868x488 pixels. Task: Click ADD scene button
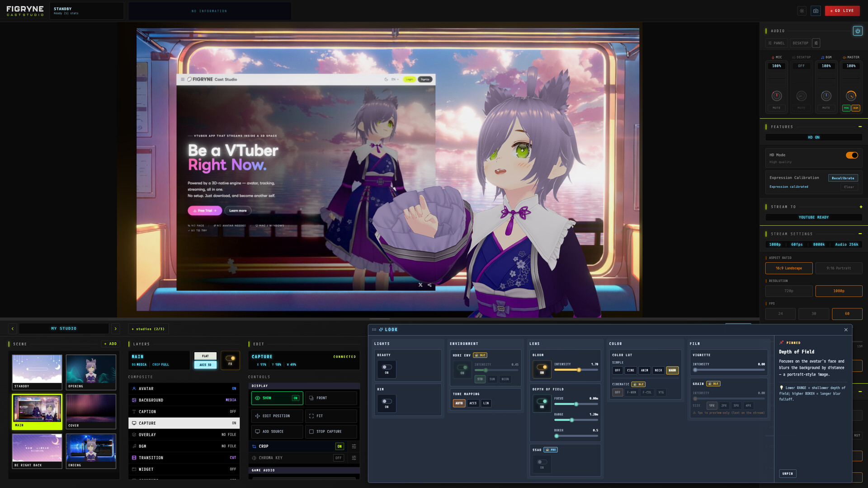tap(110, 344)
